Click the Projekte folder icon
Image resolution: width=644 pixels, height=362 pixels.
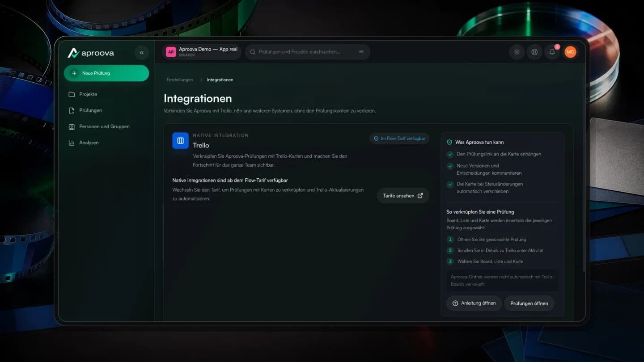[x=72, y=94]
